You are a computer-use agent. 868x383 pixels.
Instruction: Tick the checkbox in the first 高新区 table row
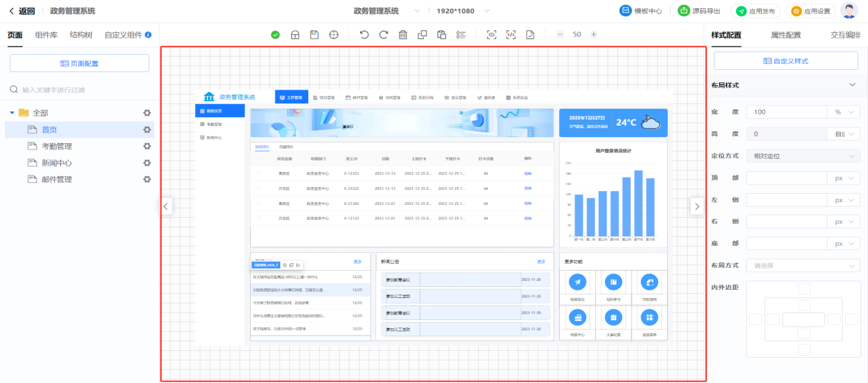[259, 174]
